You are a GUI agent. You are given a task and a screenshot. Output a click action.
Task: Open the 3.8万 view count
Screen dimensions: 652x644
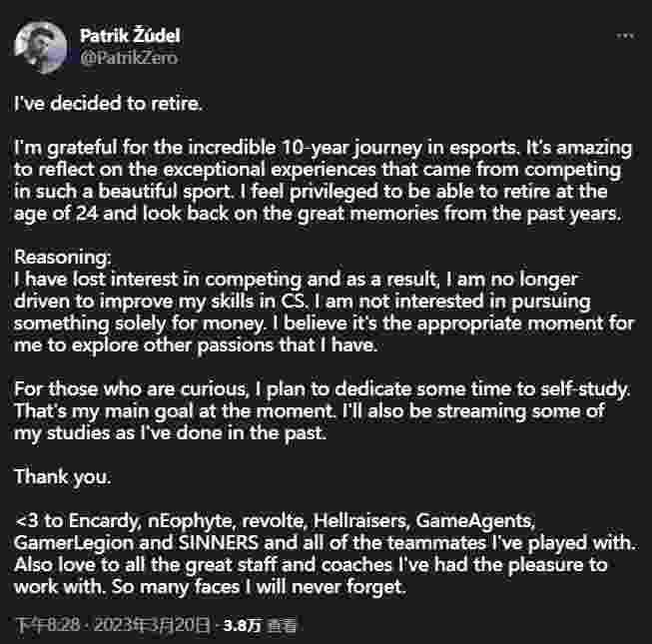(242, 625)
